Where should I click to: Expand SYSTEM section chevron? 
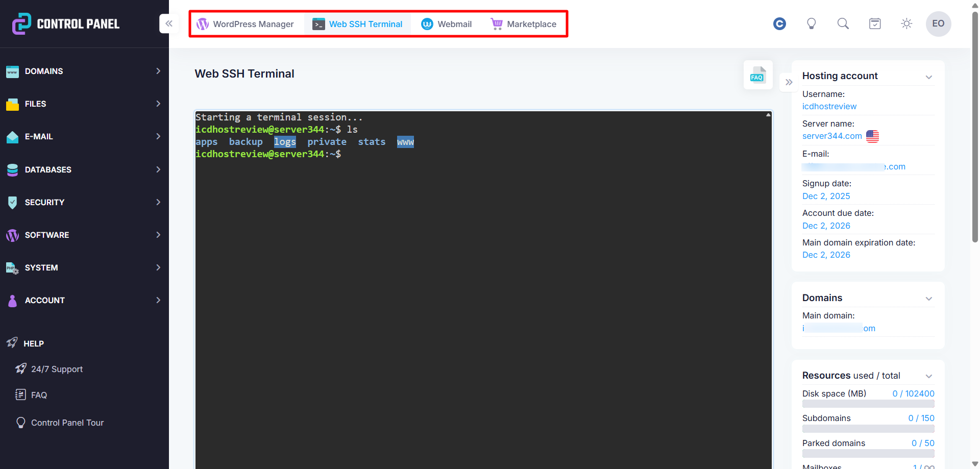click(x=158, y=267)
